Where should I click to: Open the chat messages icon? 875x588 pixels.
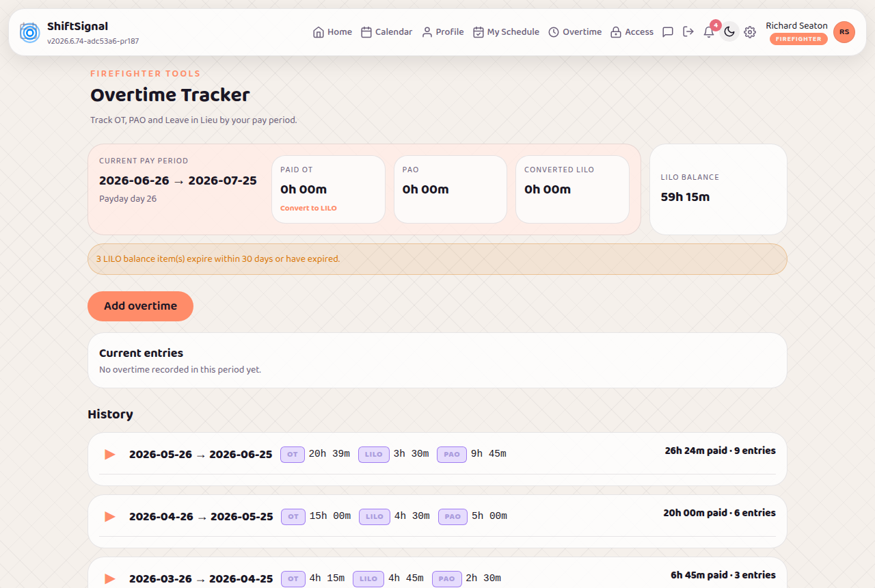pos(668,32)
